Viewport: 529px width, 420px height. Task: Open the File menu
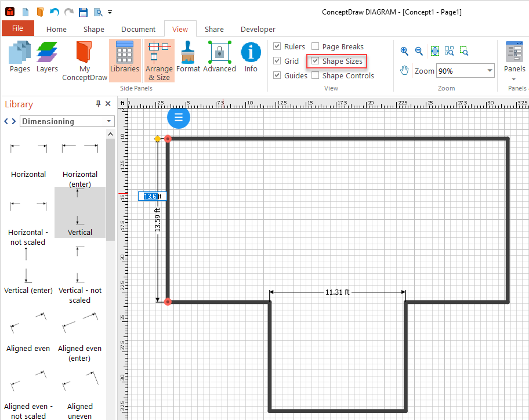tap(18, 28)
